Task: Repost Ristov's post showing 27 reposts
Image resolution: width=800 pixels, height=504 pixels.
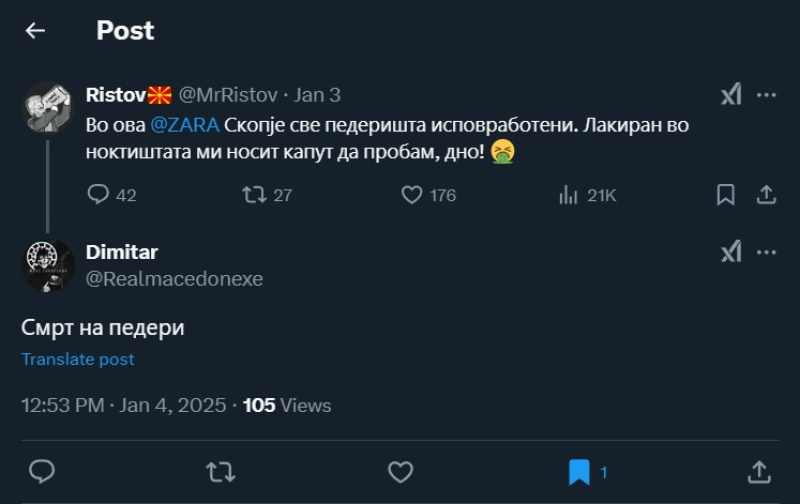Action: (254, 194)
